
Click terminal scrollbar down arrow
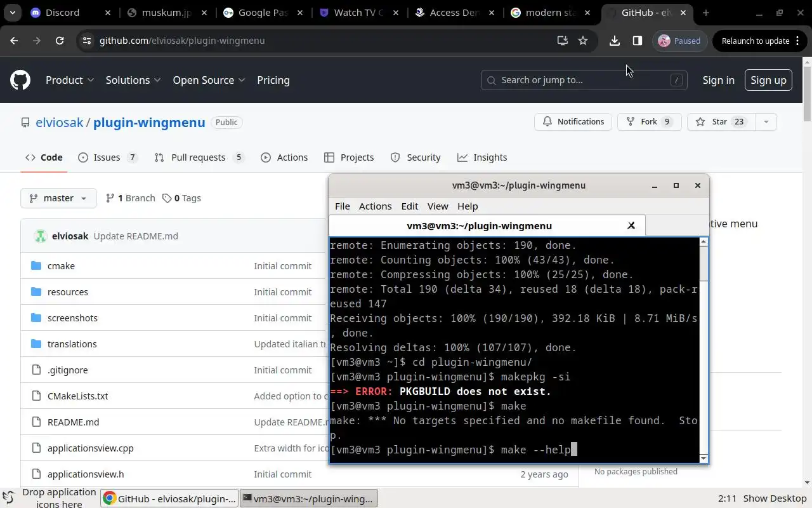click(x=704, y=458)
